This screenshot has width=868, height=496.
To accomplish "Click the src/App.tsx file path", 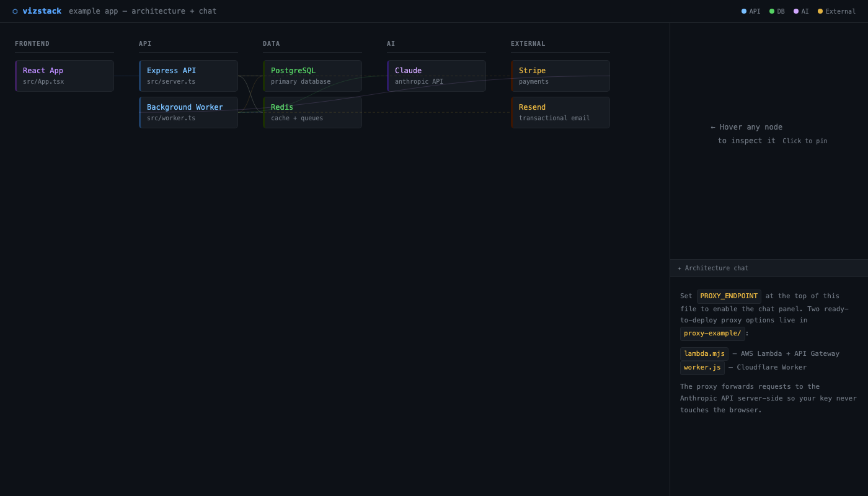I will click(43, 82).
